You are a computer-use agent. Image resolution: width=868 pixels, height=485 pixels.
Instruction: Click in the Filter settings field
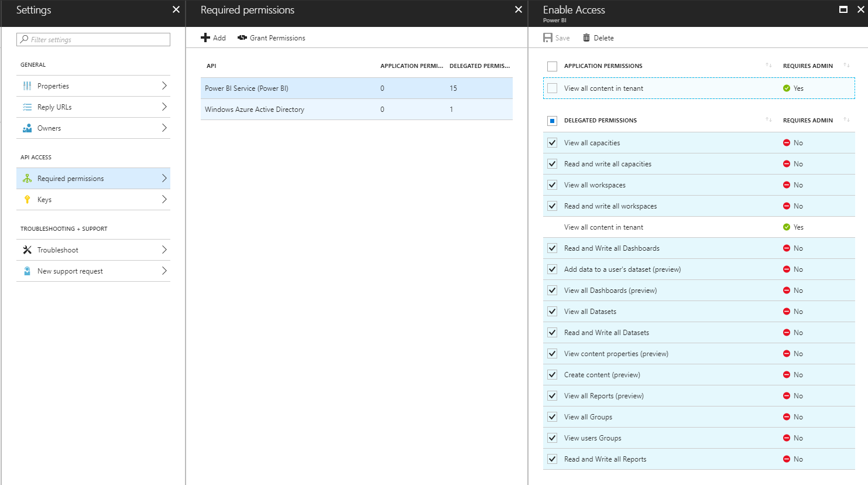point(93,39)
